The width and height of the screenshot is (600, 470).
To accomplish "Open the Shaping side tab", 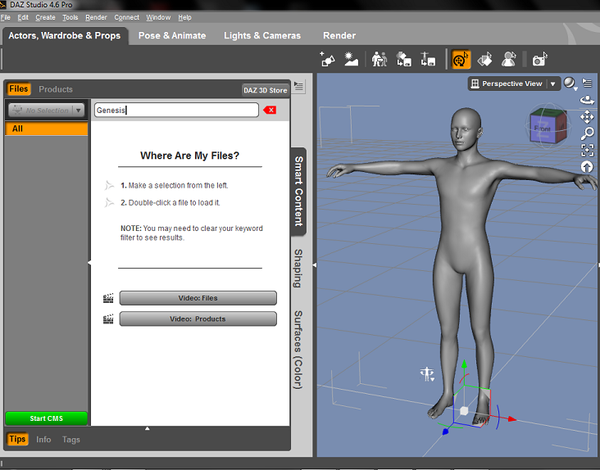I will coord(298,268).
